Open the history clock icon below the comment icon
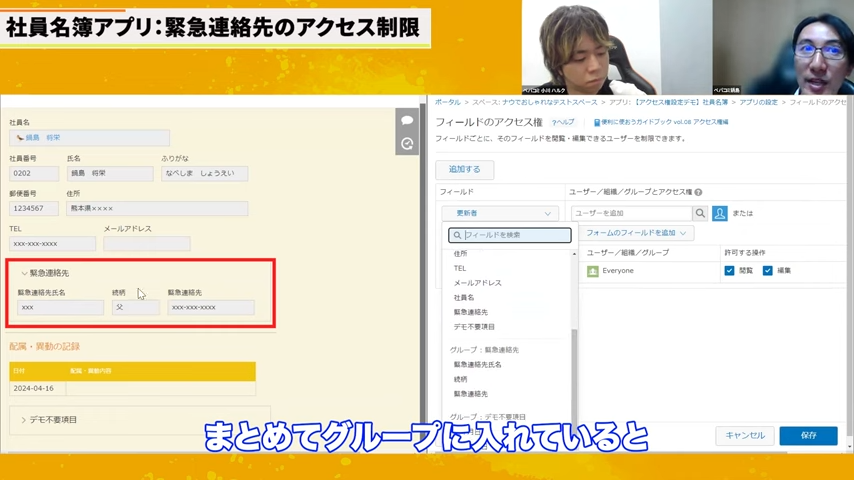The width and height of the screenshot is (854, 480). tap(407, 144)
